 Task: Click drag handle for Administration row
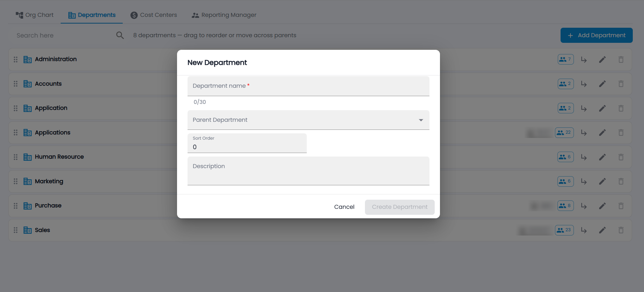[15, 60]
